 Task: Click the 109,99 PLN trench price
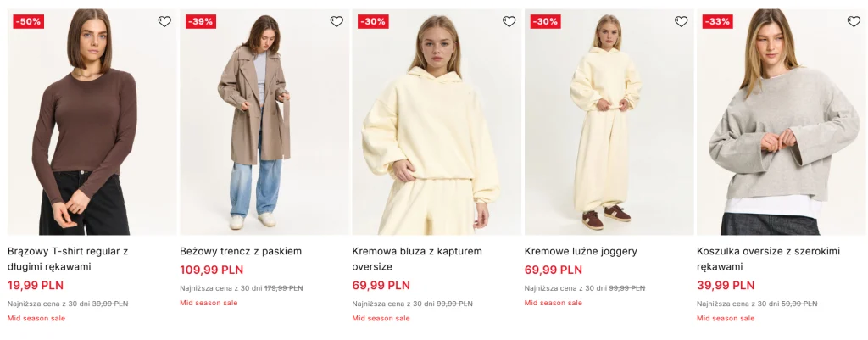211,270
